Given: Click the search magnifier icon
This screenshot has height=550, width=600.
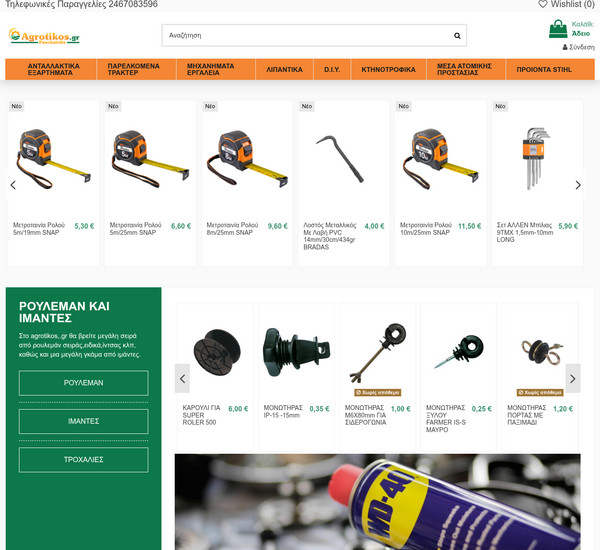Looking at the screenshot, I should point(457,36).
